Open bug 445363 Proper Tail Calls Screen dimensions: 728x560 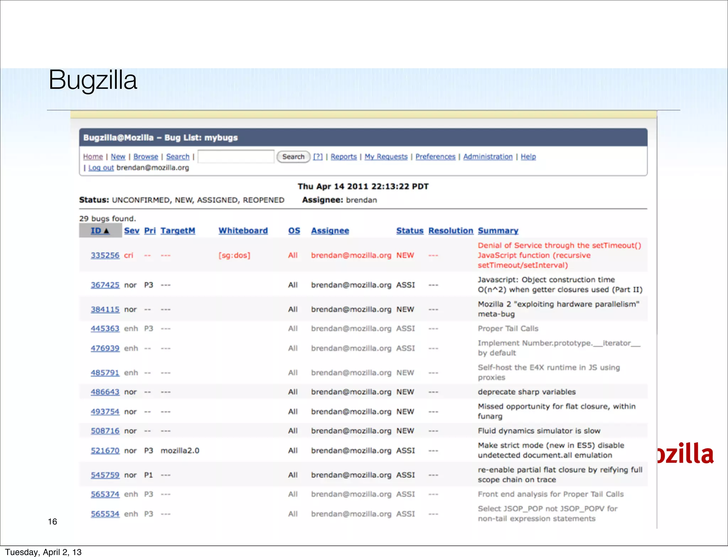105,329
